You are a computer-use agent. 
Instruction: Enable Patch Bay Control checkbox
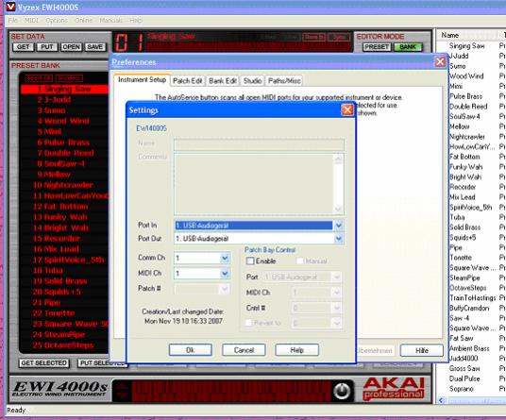point(250,261)
